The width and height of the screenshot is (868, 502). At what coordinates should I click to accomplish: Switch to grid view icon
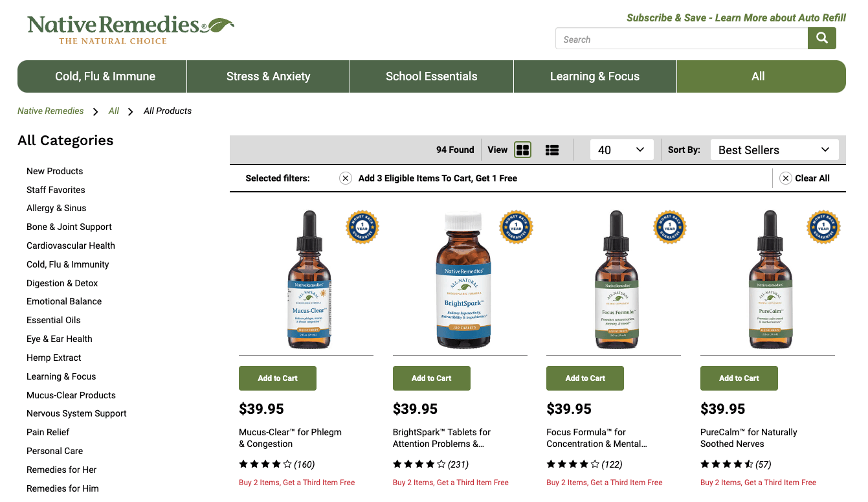coord(522,150)
